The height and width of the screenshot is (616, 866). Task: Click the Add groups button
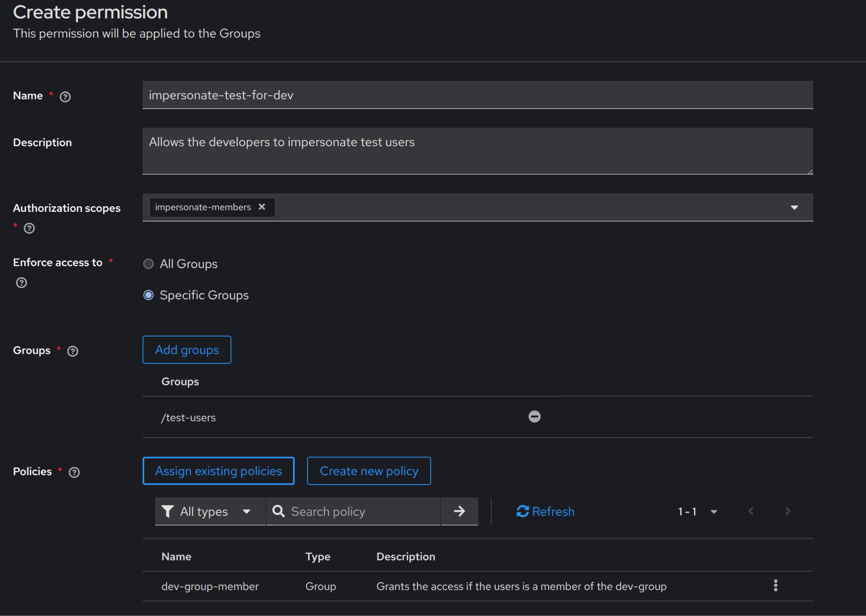[x=187, y=350]
